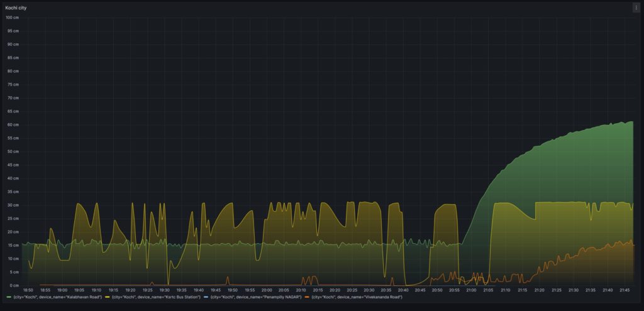Viewport: 644px width, 311px height.
Task: Click the 20:40 time axis label
Action: tap(403, 290)
